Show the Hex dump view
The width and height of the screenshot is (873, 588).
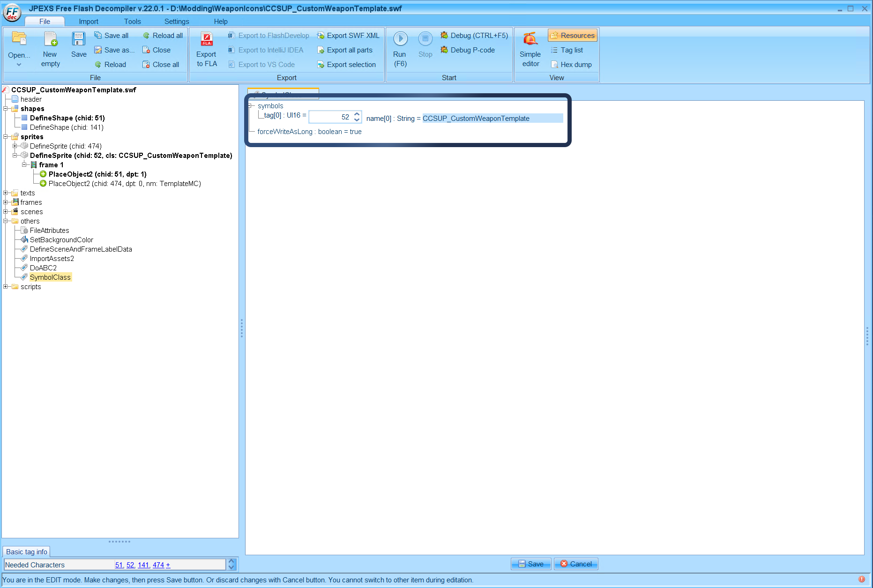(x=571, y=64)
